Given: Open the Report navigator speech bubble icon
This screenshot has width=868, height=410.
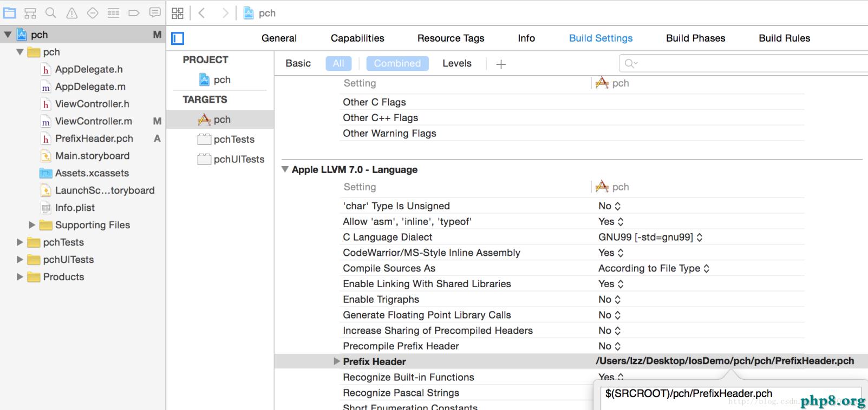Looking at the screenshot, I should [155, 13].
